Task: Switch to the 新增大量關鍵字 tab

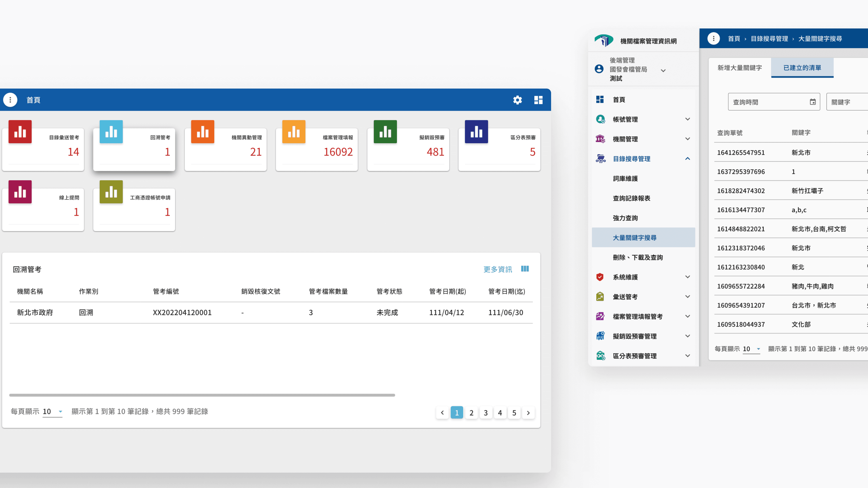Action: pos(739,68)
